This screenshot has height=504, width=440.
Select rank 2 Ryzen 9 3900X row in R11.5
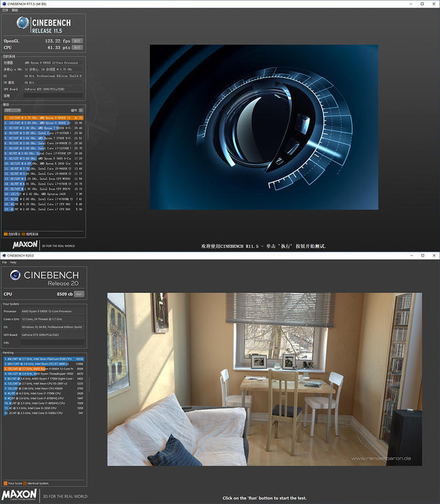(x=43, y=123)
